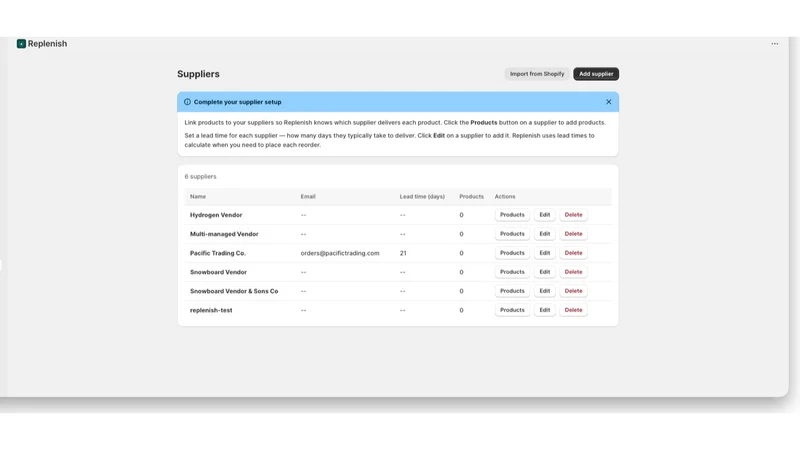Delete the Multi-managed Vendor supplier
Image resolution: width=800 pixels, height=450 pixels.
click(573, 234)
